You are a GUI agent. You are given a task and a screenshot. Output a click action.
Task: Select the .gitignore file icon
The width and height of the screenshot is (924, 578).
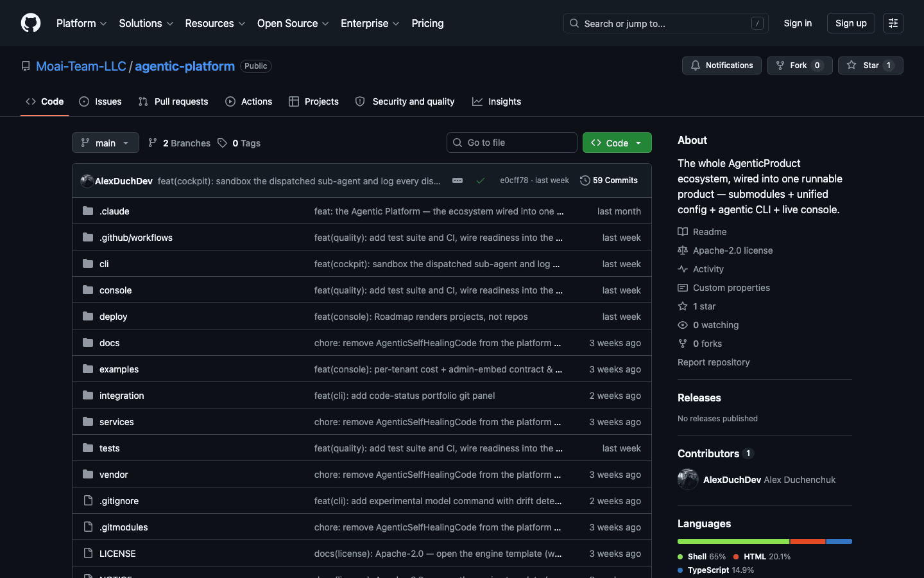[88, 500]
